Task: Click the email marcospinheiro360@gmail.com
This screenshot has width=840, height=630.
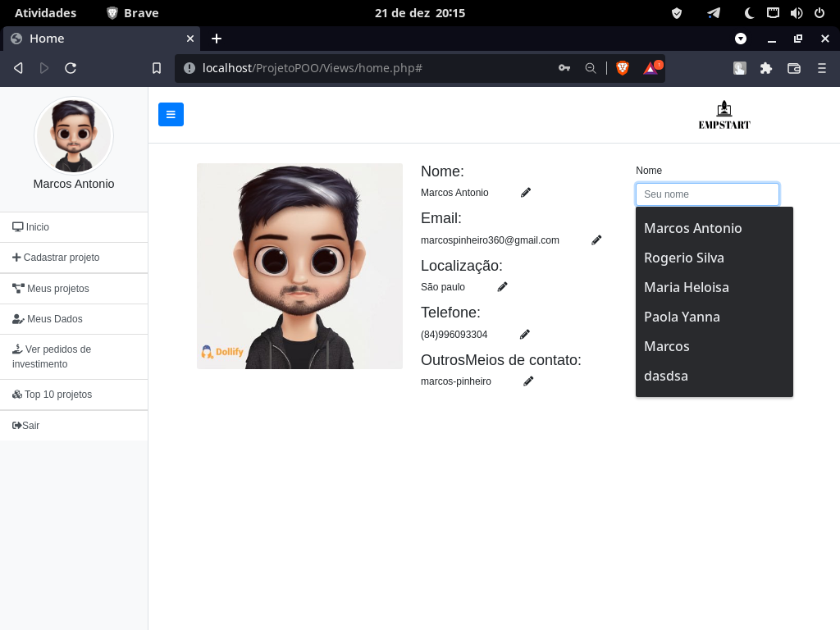Action: tap(490, 240)
